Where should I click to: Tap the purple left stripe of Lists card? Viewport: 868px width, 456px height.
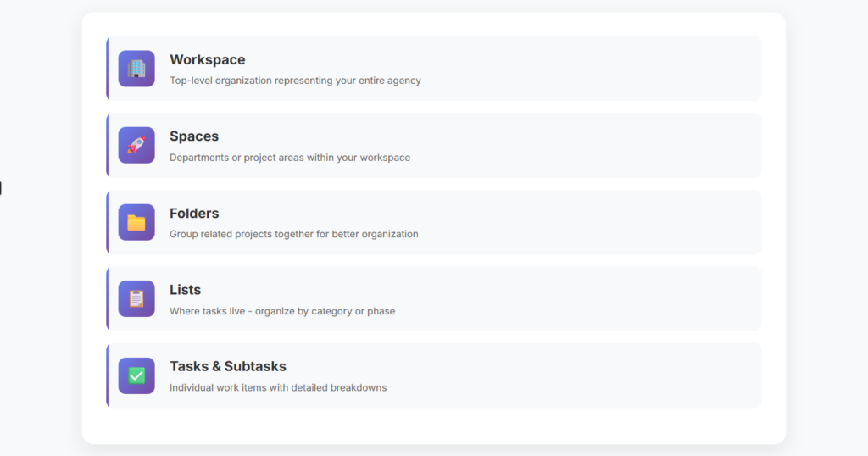tap(108, 299)
